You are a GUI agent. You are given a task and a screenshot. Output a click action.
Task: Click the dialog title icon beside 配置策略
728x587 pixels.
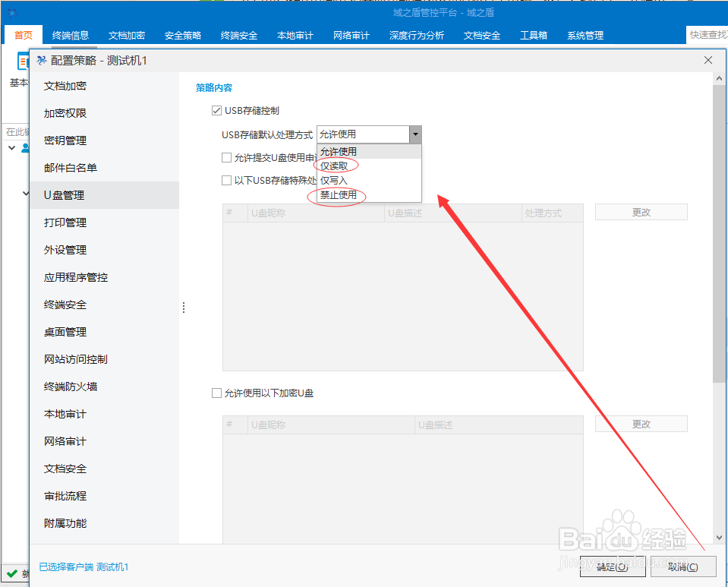(x=42, y=61)
